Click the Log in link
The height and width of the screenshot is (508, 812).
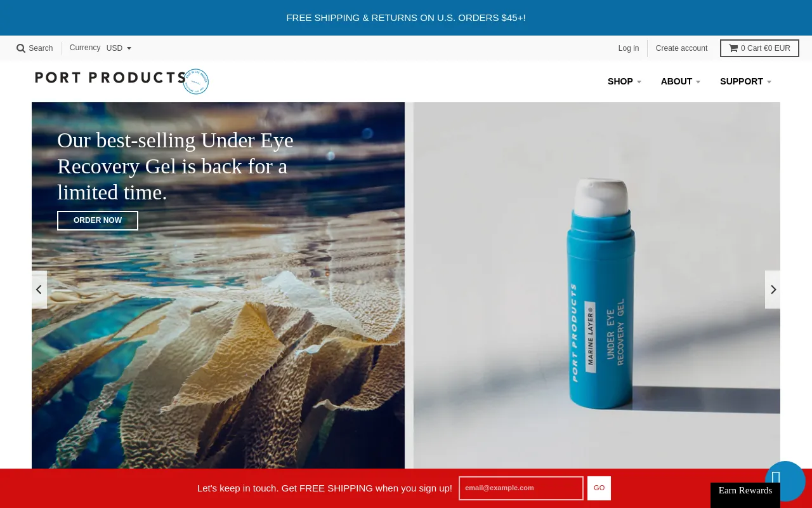pos(629,48)
